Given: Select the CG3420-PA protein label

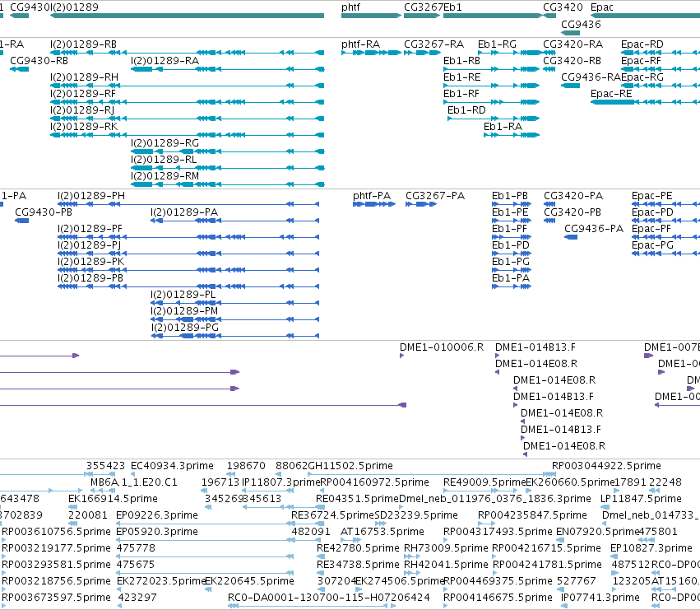Looking at the screenshot, I should [x=573, y=196].
